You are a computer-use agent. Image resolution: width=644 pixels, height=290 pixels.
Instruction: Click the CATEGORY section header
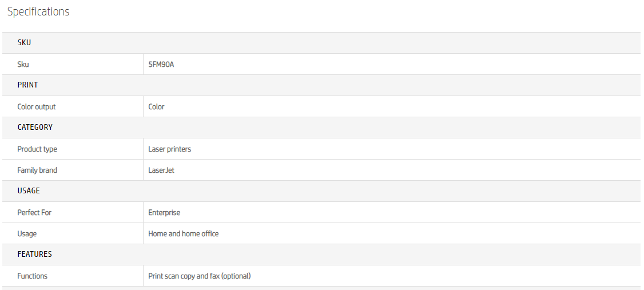[x=35, y=128]
